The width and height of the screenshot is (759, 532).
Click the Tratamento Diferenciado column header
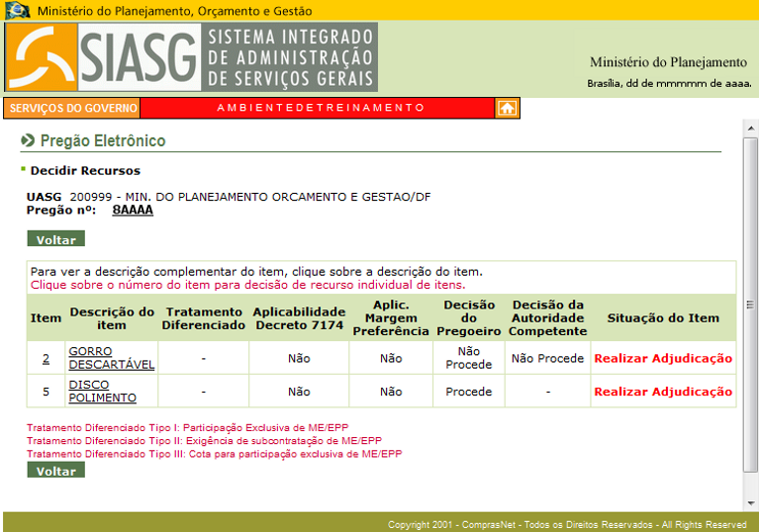203,318
